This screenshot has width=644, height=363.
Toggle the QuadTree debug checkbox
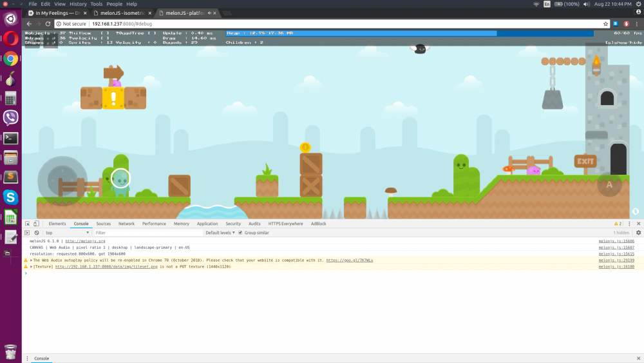152,34
